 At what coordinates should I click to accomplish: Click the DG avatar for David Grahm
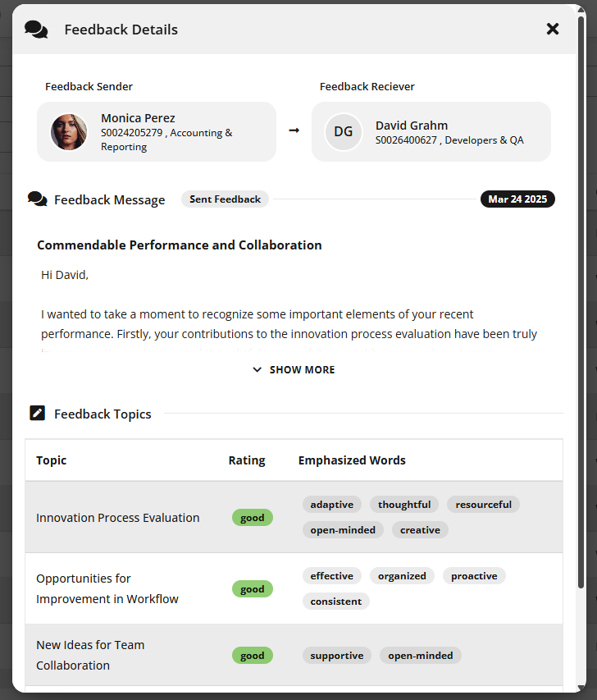343,131
